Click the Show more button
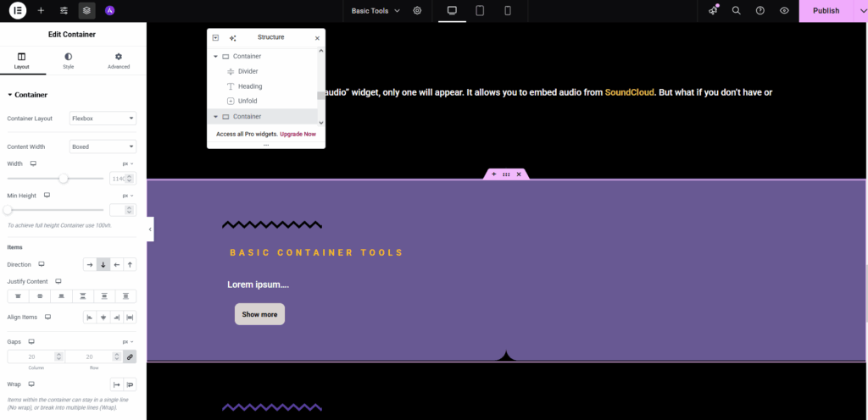This screenshot has height=420, width=868. pos(259,314)
